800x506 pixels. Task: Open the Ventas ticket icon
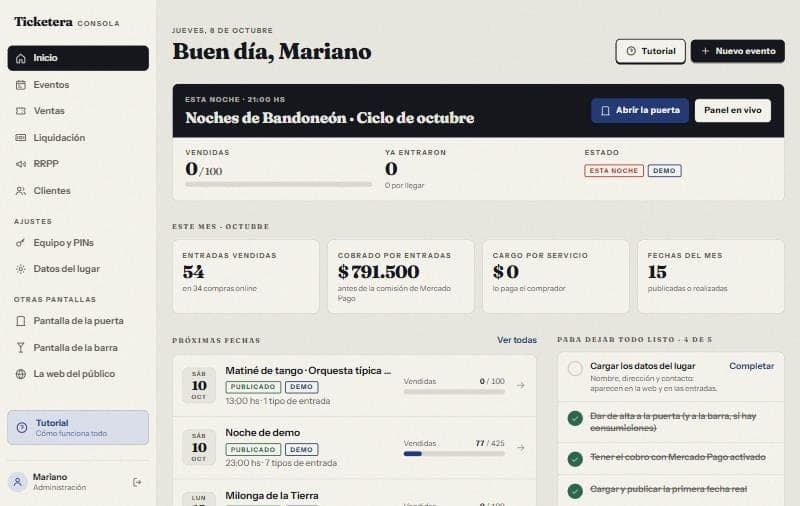click(x=21, y=111)
